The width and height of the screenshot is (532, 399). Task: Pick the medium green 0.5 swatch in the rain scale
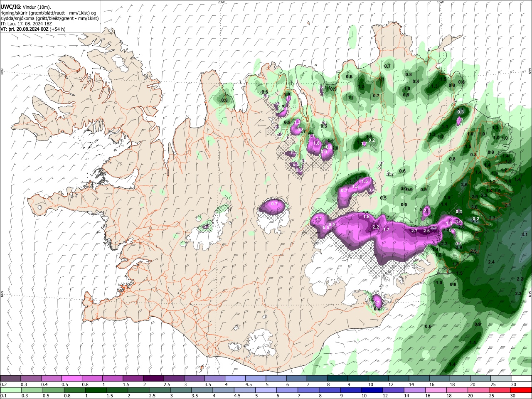click(x=53, y=390)
